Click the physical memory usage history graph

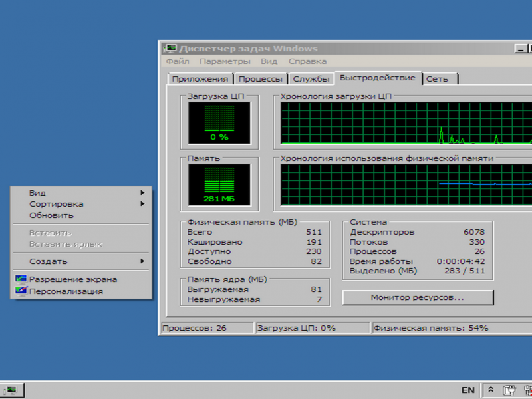(406, 186)
